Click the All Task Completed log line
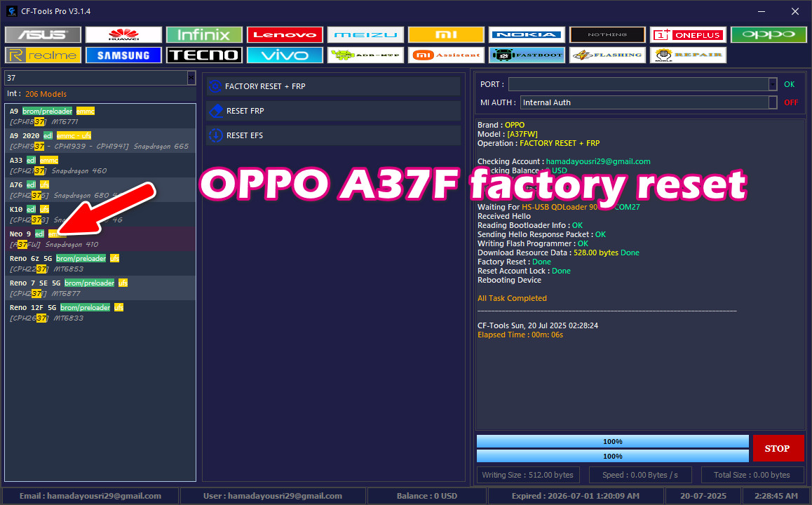This screenshot has height=505, width=812. (x=512, y=298)
